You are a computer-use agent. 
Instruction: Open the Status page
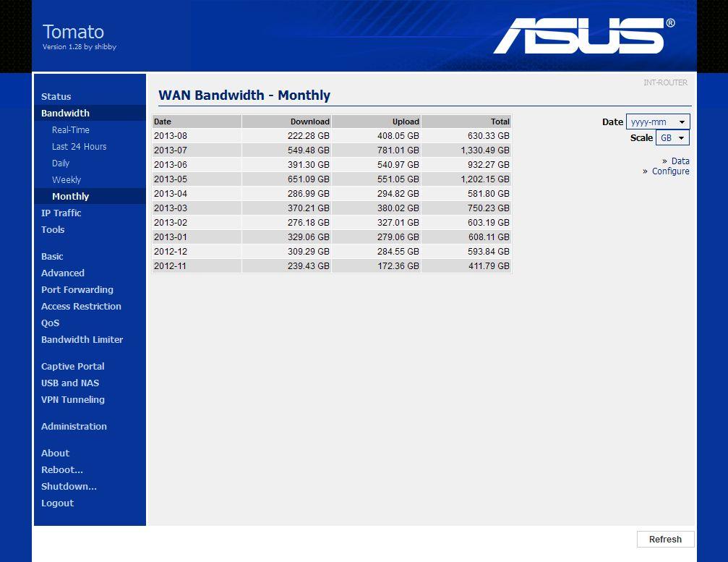(56, 97)
